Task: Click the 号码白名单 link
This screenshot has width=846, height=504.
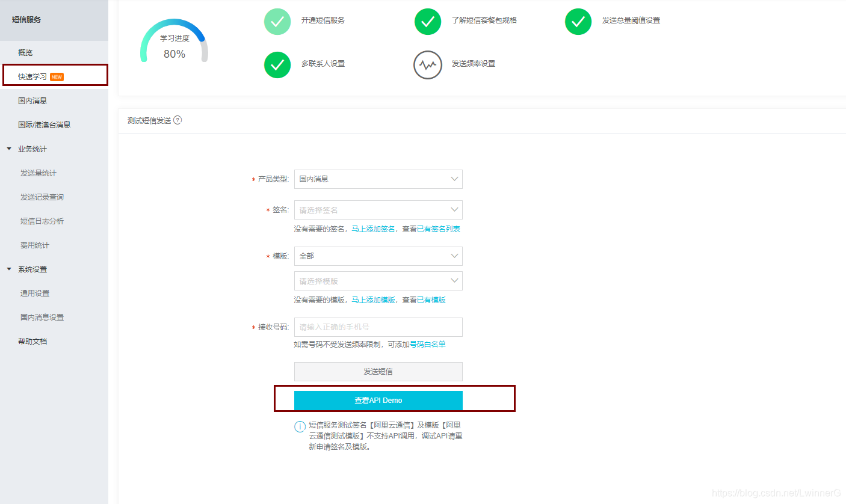Action: coord(428,345)
